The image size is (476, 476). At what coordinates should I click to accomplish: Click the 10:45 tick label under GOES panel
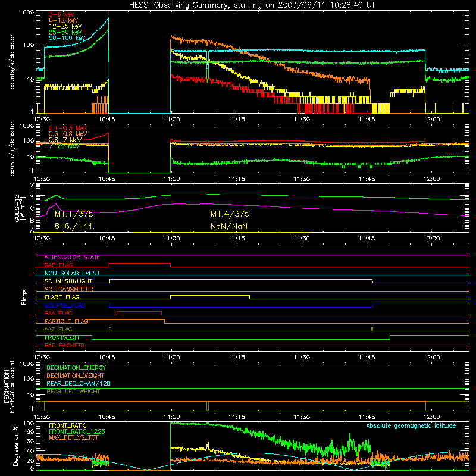coord(107,239)
